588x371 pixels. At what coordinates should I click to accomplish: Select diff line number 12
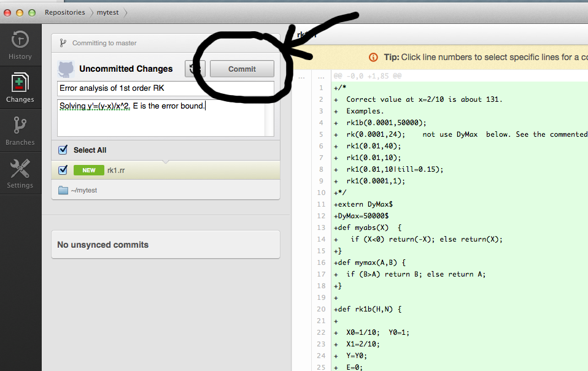click(320, 216)
